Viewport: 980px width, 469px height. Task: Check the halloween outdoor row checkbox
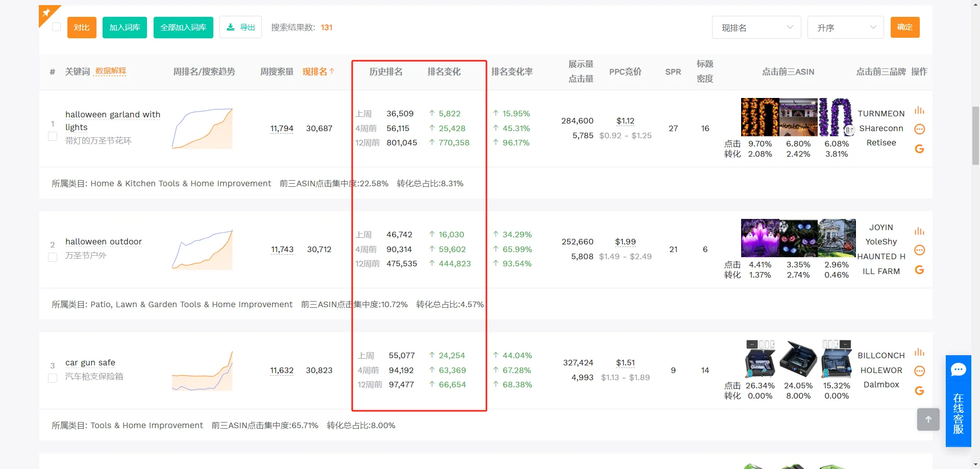click(x=52, y=257)
